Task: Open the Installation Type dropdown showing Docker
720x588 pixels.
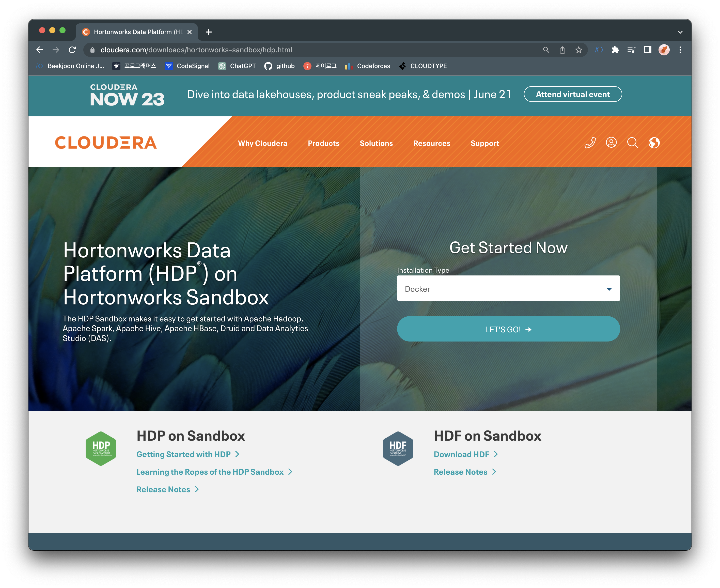Action: [509, 289]
